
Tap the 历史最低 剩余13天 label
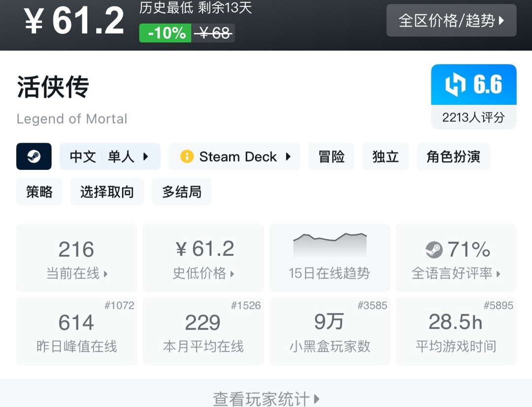[x=196, y=8]
